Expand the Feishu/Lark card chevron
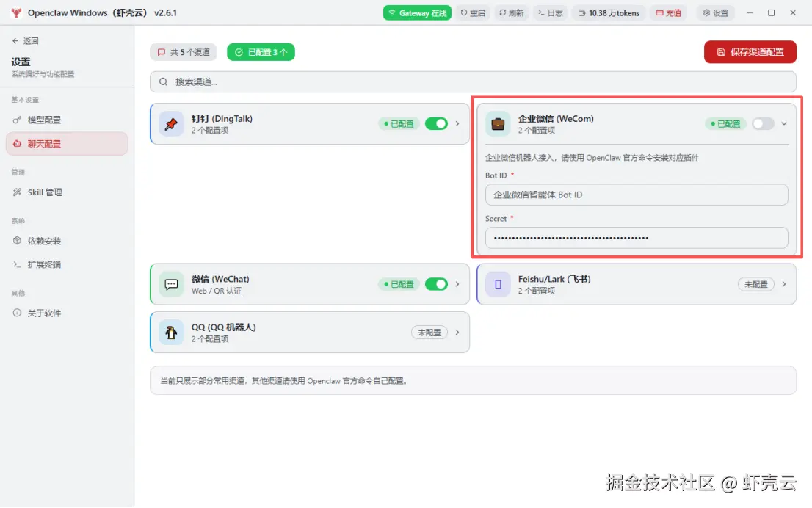This screenshot has height=508, width=812. [784, 284]
